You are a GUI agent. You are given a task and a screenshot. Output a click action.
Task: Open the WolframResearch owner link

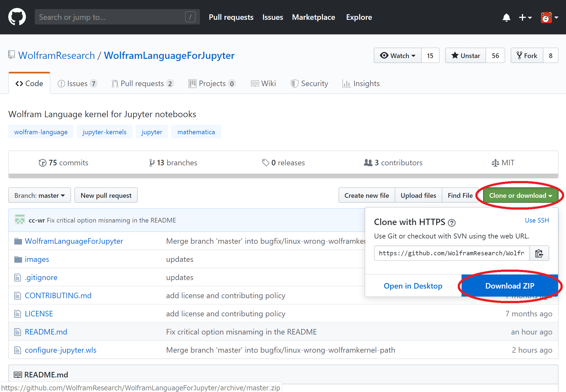(x=56, y=56)
